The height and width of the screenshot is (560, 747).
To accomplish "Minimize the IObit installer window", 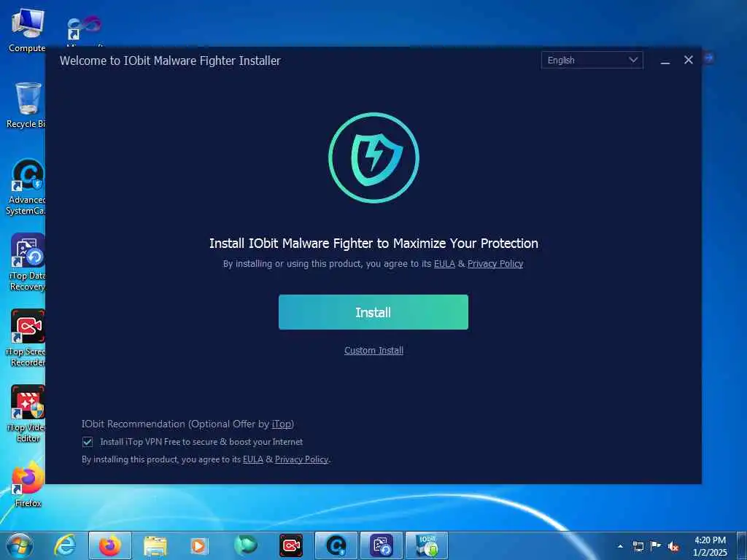I will [665, 61].
